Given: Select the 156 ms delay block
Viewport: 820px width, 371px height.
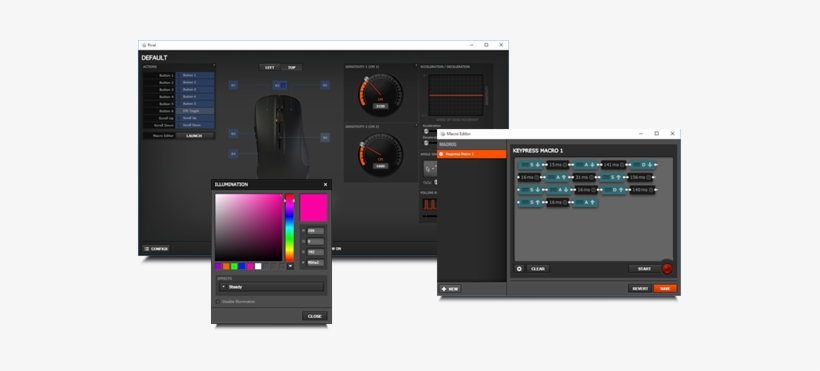Looking at the screenshot, I should pos(640,177).
